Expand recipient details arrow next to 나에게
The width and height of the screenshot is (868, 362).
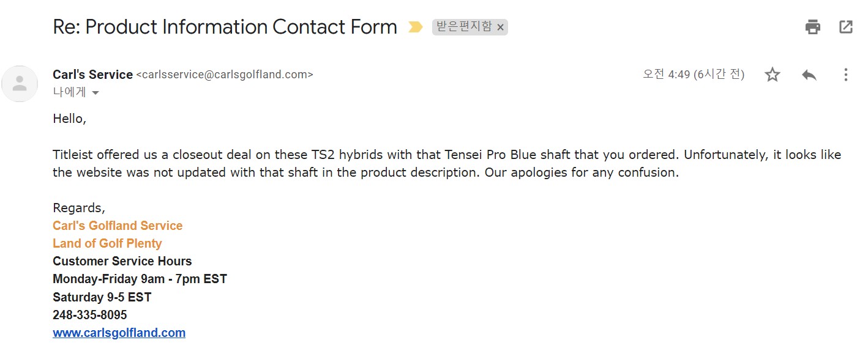pos(95,93)
